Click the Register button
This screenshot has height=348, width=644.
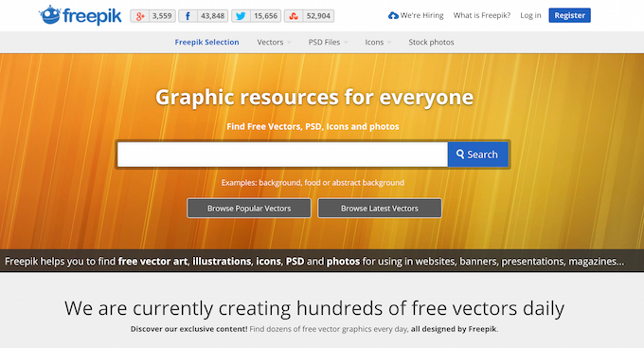click(570, 15)
